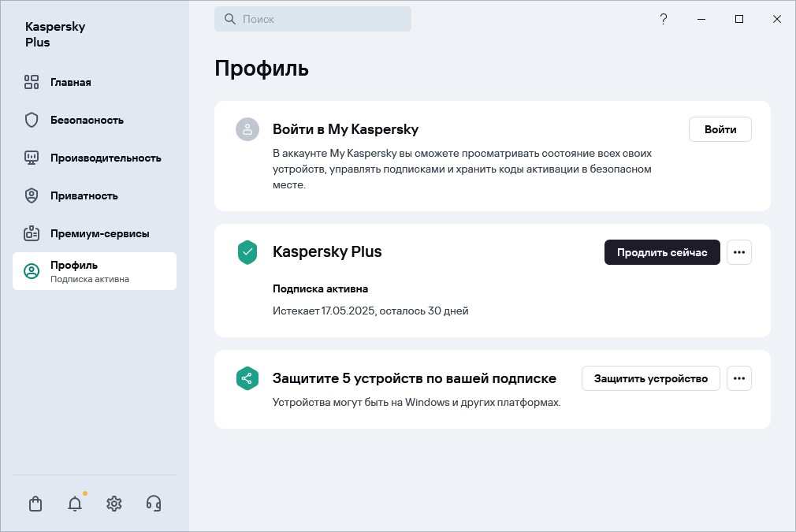Open Премиум-сервисы in the sidebar

pos(32,233)
